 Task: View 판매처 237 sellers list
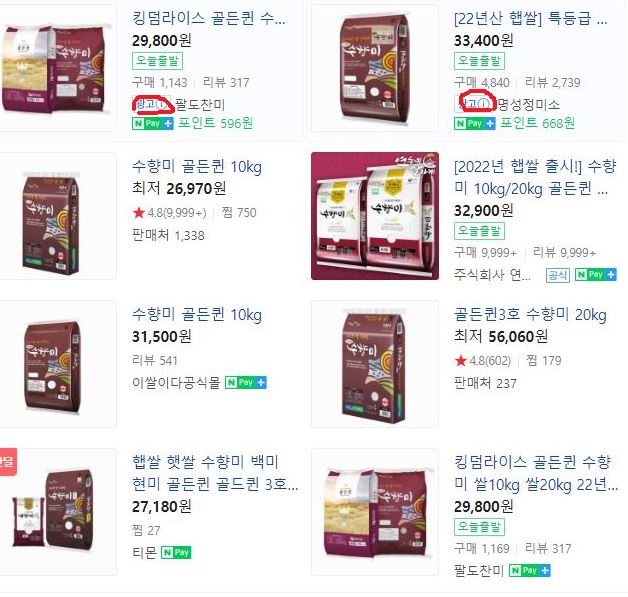click(485, 383)
